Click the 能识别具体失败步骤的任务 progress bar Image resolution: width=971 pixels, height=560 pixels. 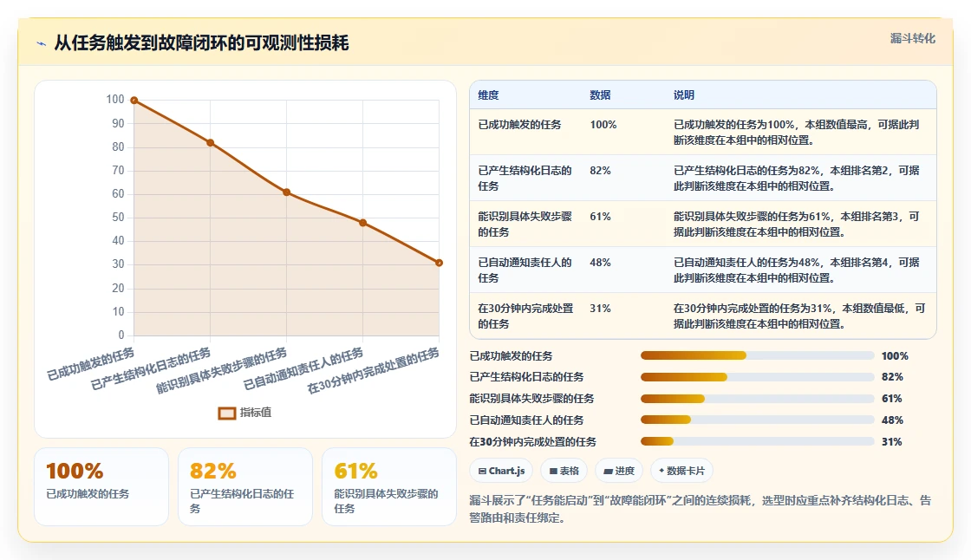point(758,398)
